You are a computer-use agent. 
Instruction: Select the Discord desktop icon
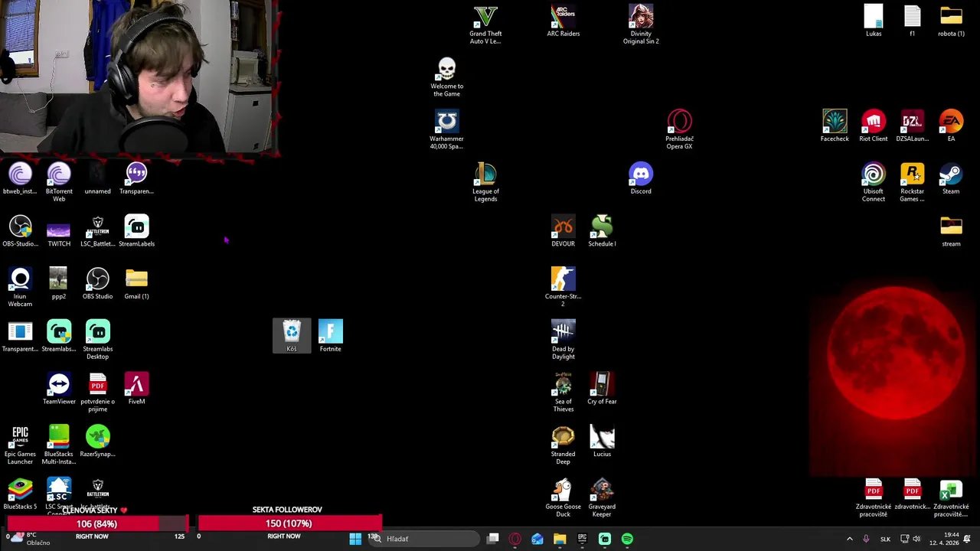pos(641,178)
